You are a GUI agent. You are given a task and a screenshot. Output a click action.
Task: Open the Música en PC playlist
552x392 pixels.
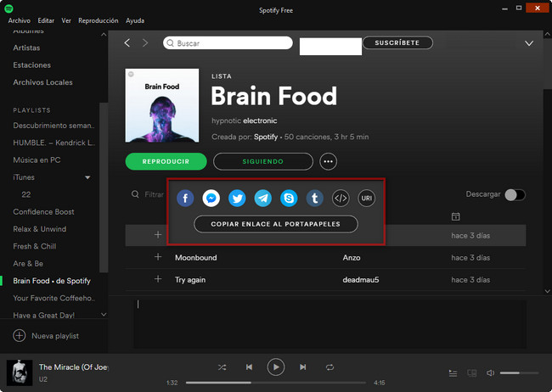click(37, 160)
